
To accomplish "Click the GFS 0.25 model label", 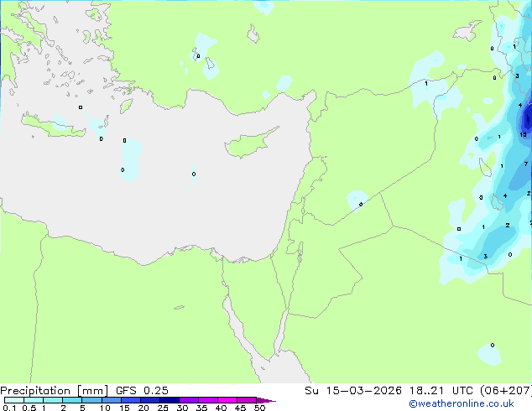I will [142, 390].
